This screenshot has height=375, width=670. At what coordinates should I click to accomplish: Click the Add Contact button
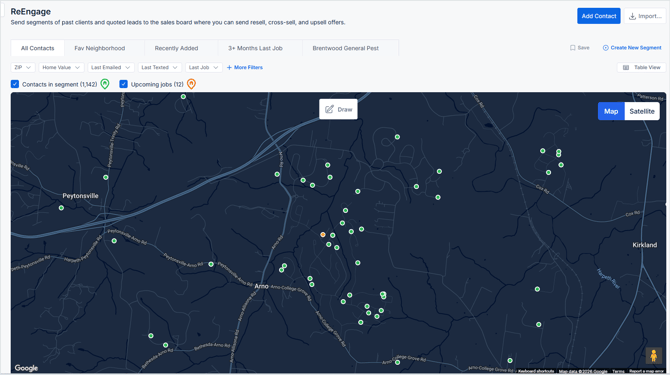pos(599,16)
